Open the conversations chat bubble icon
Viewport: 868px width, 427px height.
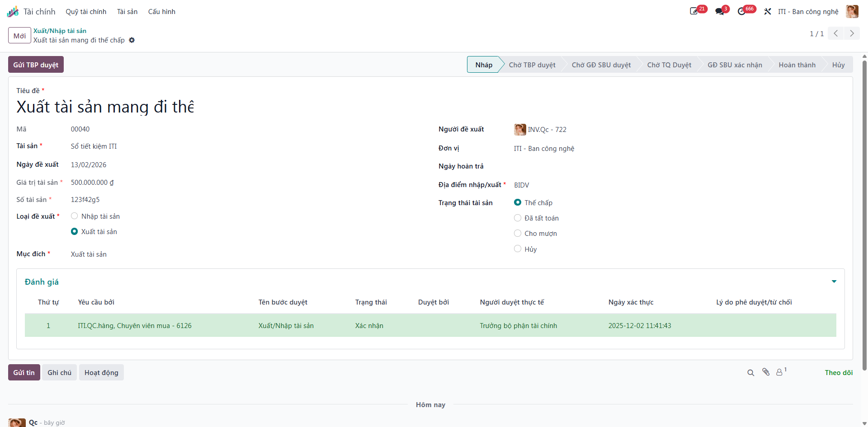pos(720,11)
